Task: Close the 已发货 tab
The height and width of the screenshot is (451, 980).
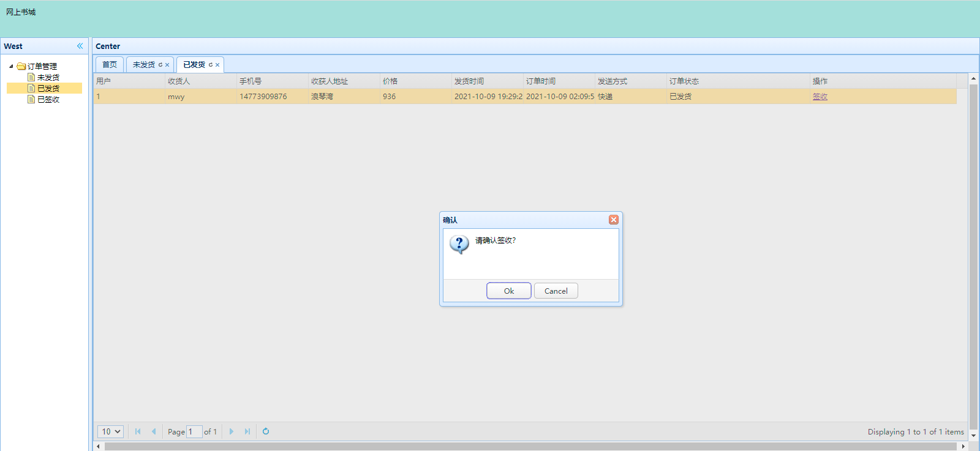Action: point(217,65)
